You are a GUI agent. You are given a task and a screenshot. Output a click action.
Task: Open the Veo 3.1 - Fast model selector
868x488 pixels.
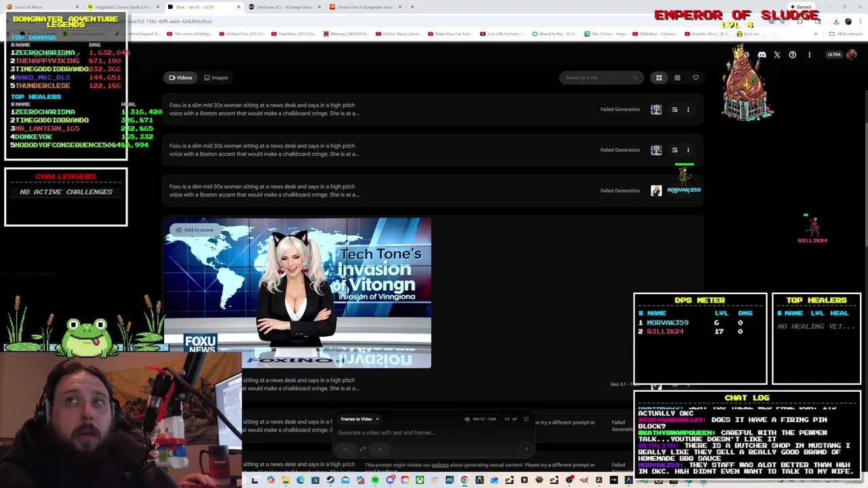[x=479, y=419]
